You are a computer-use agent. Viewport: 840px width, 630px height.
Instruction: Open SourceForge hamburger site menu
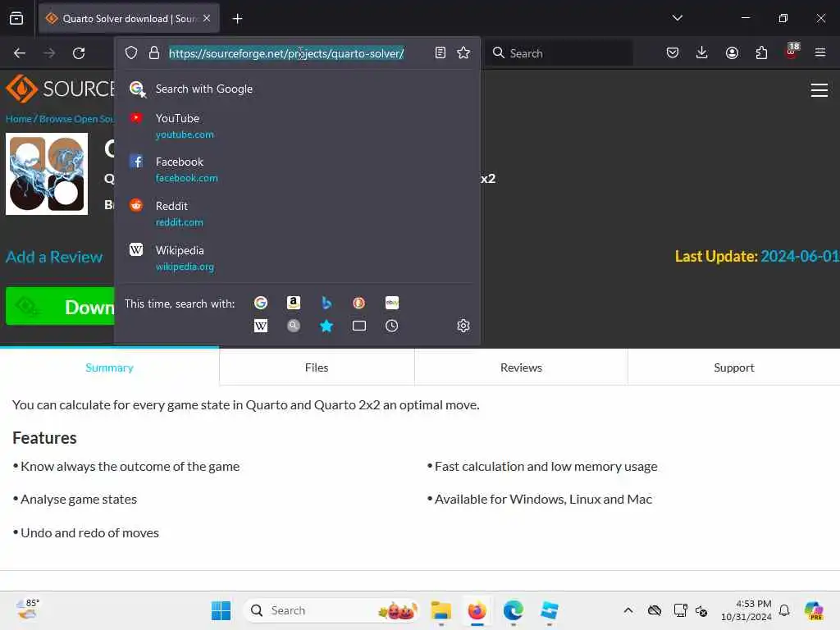(x=819, y=90)
